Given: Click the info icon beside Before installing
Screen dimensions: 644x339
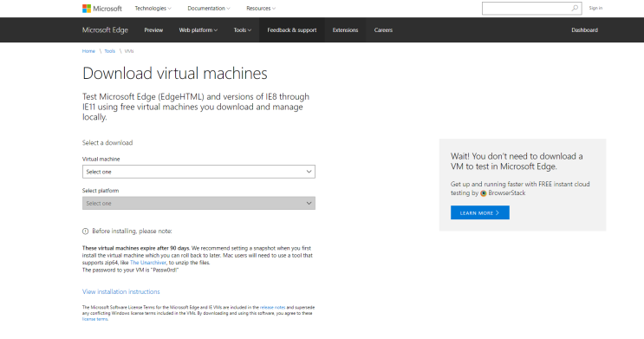Looking at the screenshot, I should point(86,231).
